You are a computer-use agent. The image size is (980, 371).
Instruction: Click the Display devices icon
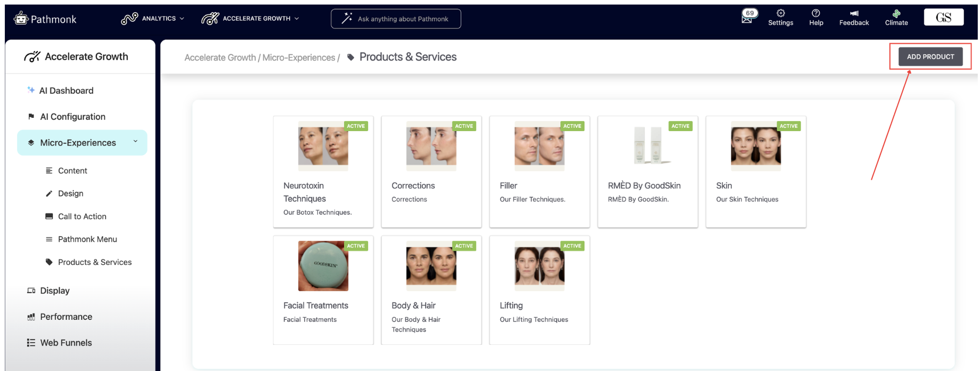(31, 291)
